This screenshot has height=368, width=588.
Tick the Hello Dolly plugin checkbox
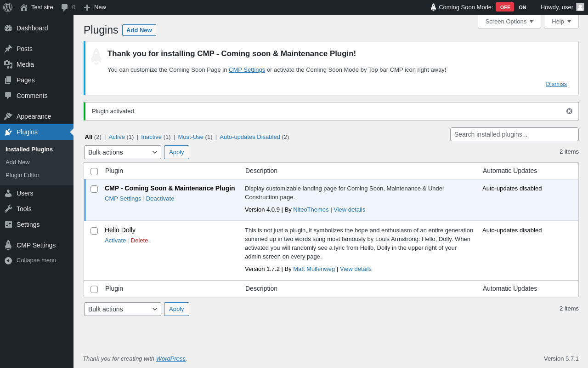94,231
